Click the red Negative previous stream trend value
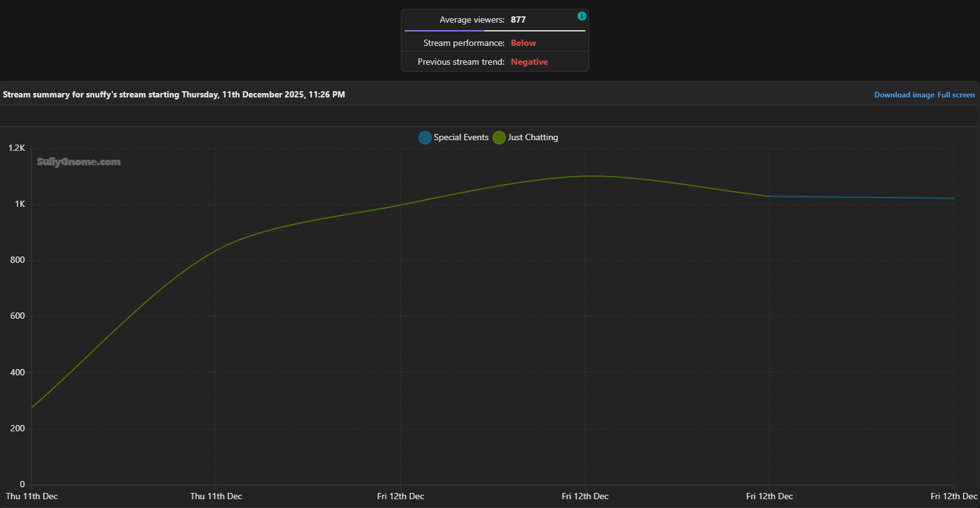980x508 pixels. pos(529,62)
